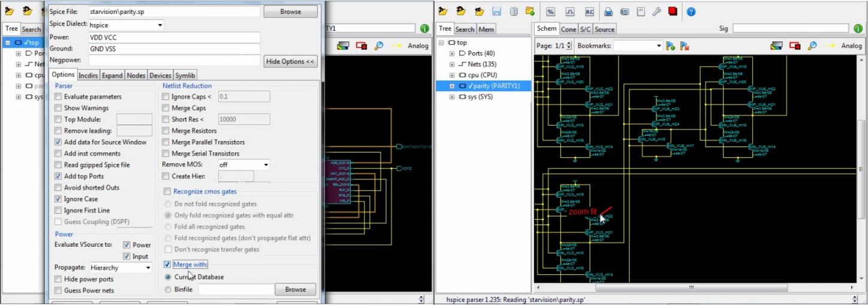Uncheck Add data for Source Window

(x=58, y=142)
